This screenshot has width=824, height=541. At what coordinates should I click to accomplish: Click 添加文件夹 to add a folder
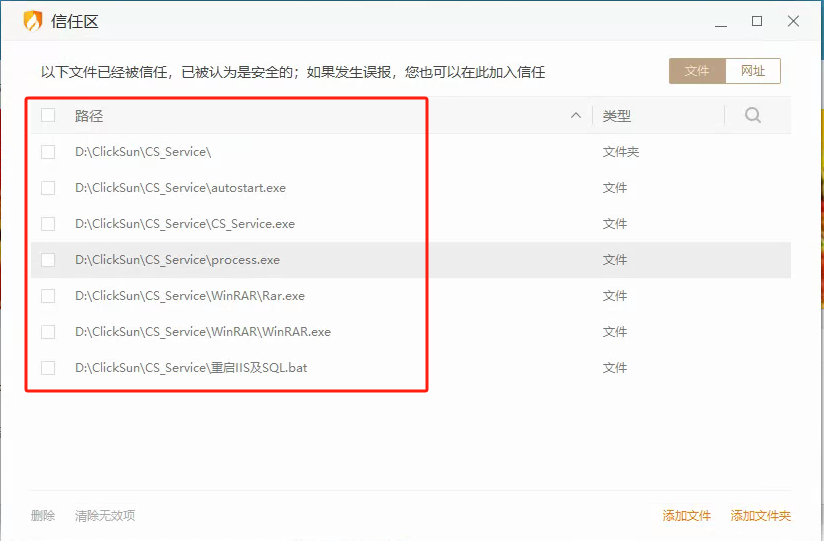760,516
